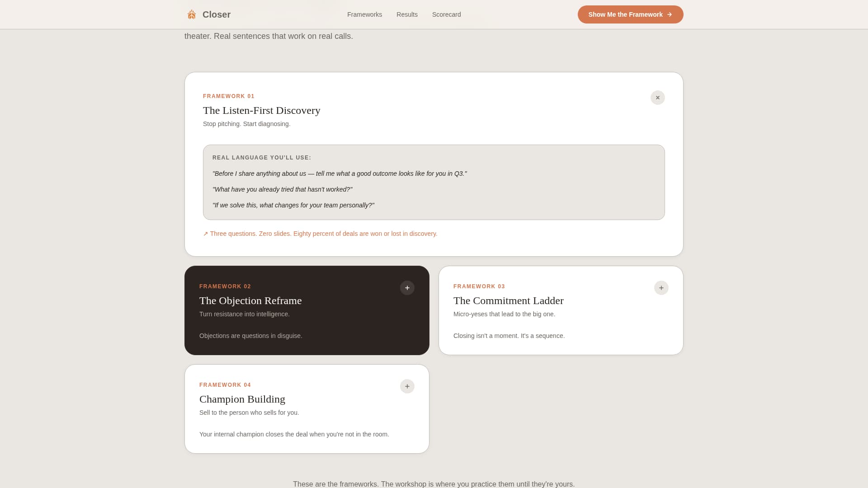This screenshot has width=868, height=488.
Task: Click the Framework 04 card
Action: tap(307, 408)
